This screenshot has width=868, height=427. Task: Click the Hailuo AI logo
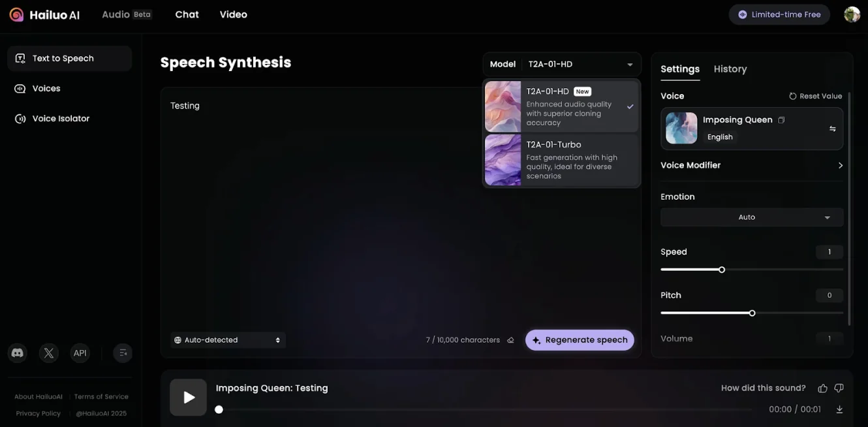tap(44, 14)
